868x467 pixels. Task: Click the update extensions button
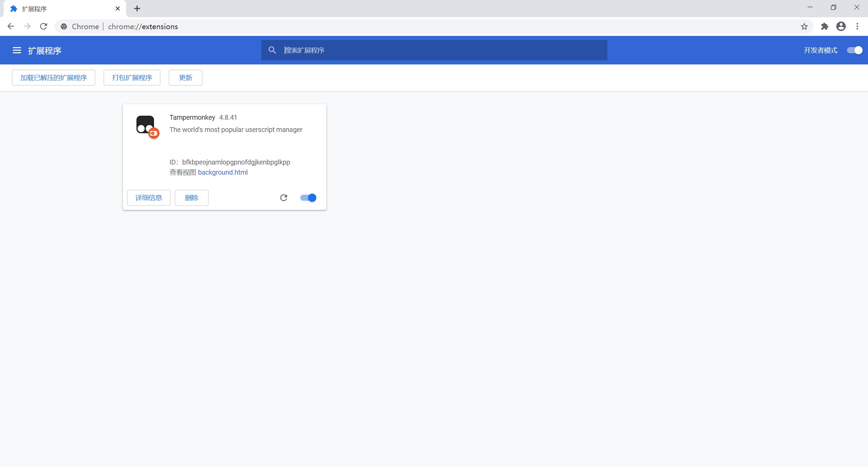click(x=186, y=78)
